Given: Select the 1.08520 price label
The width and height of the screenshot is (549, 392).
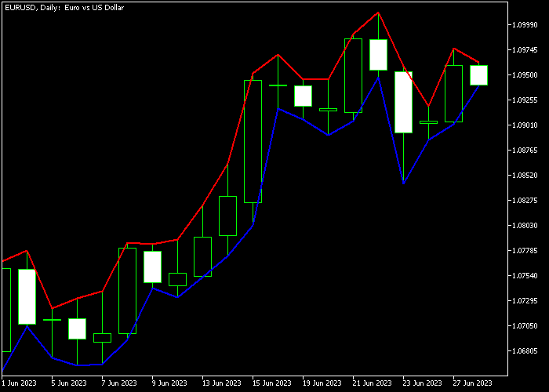Looking at the screenshot, I should 525,175.
